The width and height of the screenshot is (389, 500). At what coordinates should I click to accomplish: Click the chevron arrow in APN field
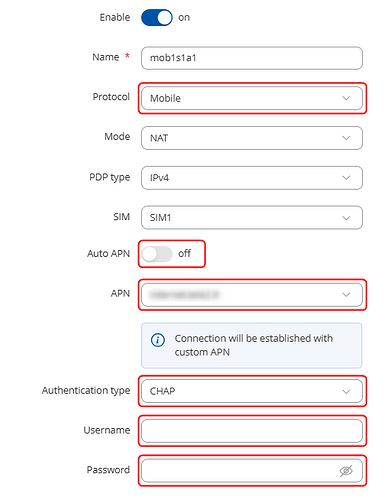point(346,295)
